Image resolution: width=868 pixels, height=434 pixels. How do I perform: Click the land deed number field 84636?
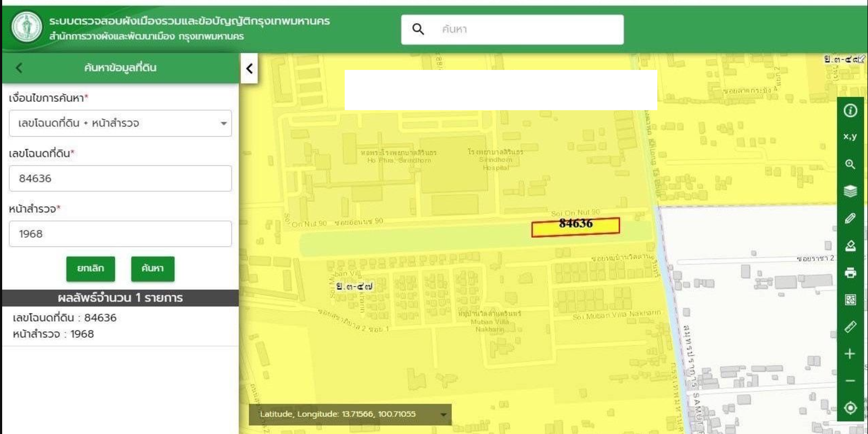pyautogui.click(x=120, y=179)
